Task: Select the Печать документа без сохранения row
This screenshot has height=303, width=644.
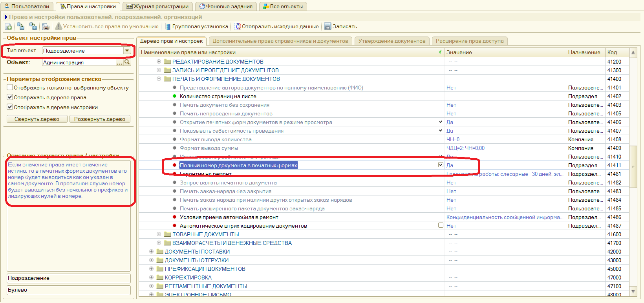Action: coord(384,105)
